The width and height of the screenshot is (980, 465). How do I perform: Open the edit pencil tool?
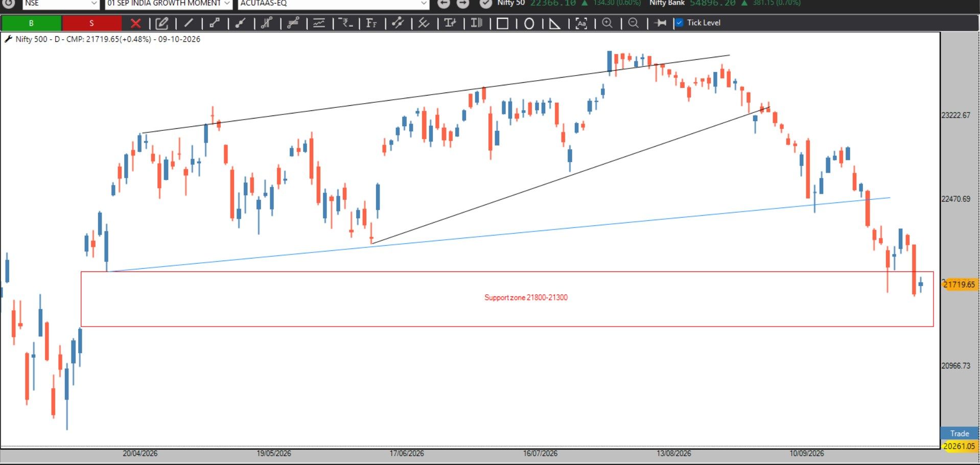pyautogui.click(x=162, y=23)
